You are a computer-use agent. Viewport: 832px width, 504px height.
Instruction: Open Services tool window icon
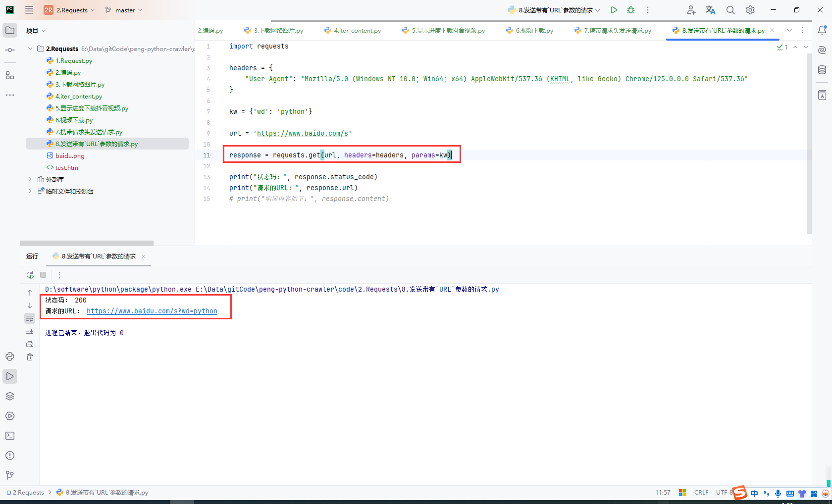pyautogui.click(x=10, y=416)
